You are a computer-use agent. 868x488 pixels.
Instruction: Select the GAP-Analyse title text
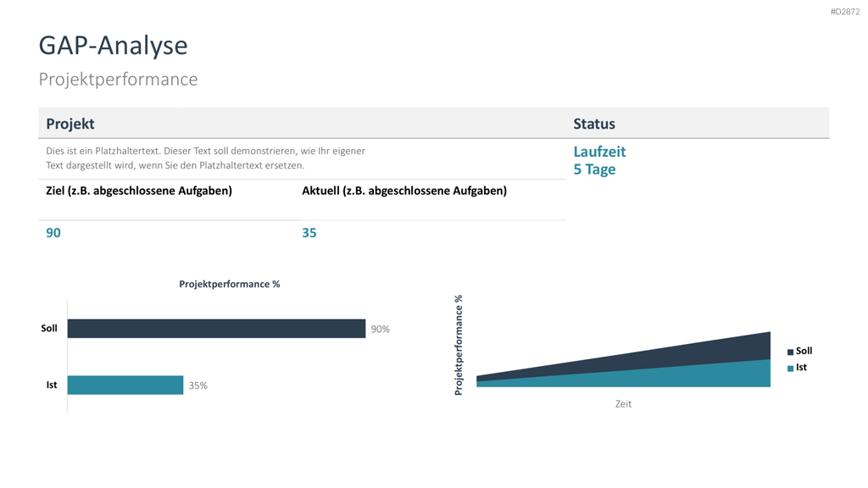point(113,46)
